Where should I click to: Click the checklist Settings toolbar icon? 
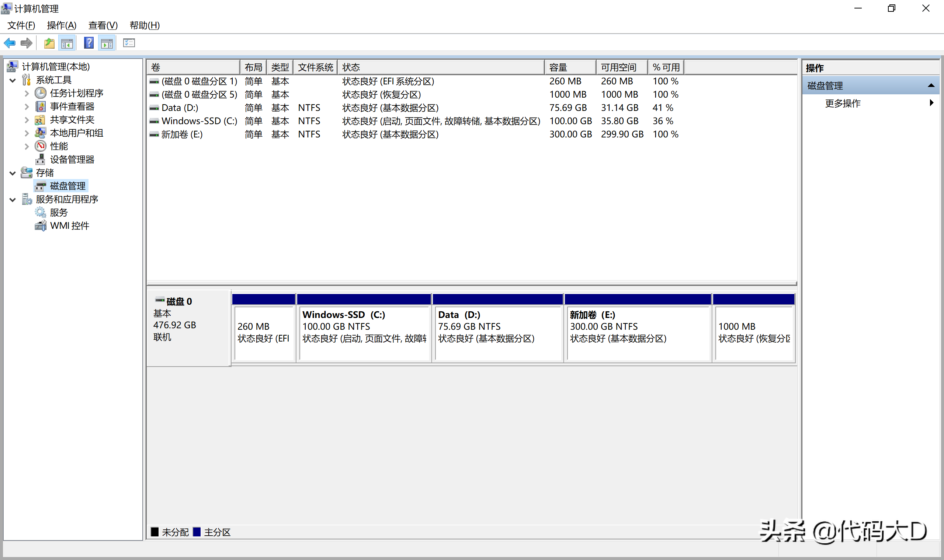[x=129, y=43]
